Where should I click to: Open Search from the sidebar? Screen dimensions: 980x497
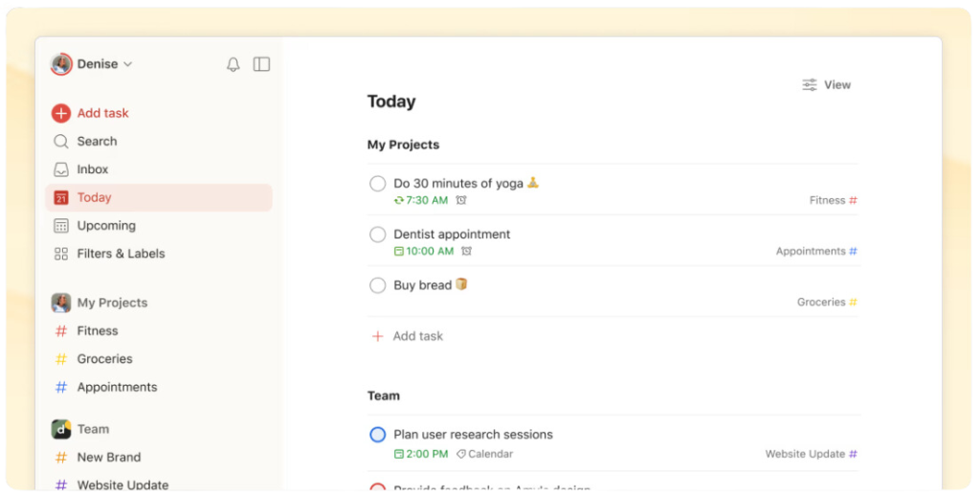97,141
